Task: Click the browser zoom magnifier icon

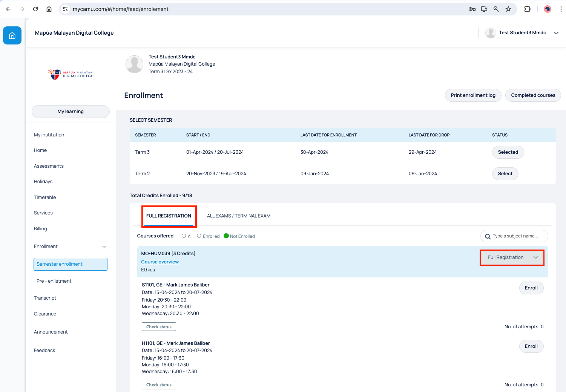Action: [496, 9]
